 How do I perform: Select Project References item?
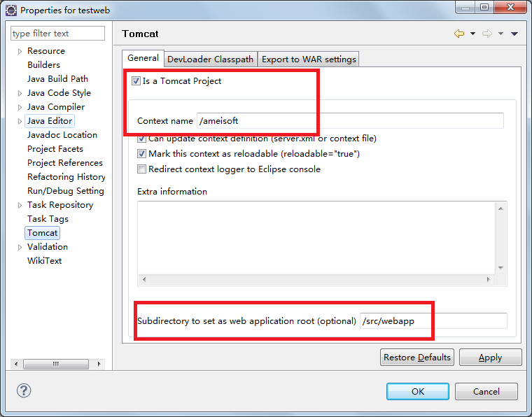coord(65,163)
